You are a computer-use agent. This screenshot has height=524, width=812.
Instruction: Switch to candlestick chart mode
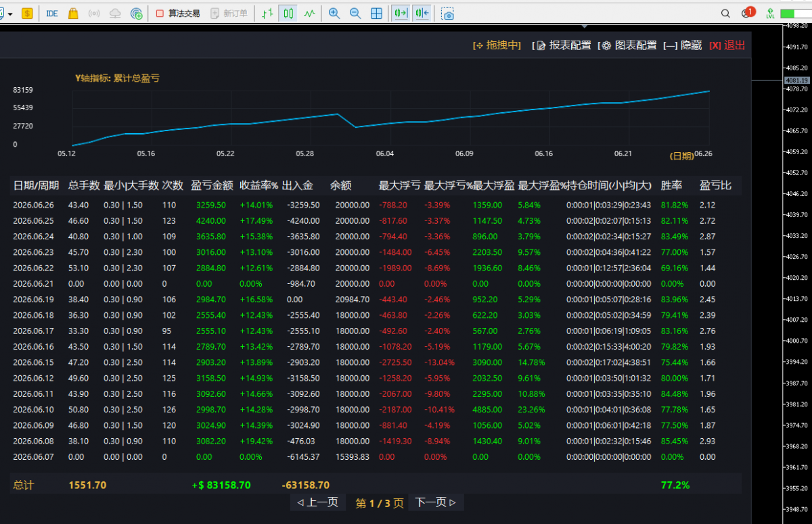point(288,13)
